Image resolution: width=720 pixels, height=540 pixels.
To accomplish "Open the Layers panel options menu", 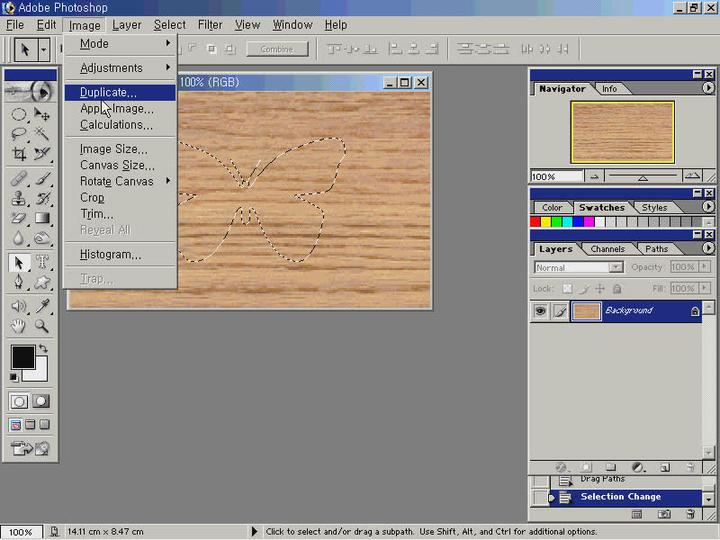I will pyautogui.click(x=708, y=248).
